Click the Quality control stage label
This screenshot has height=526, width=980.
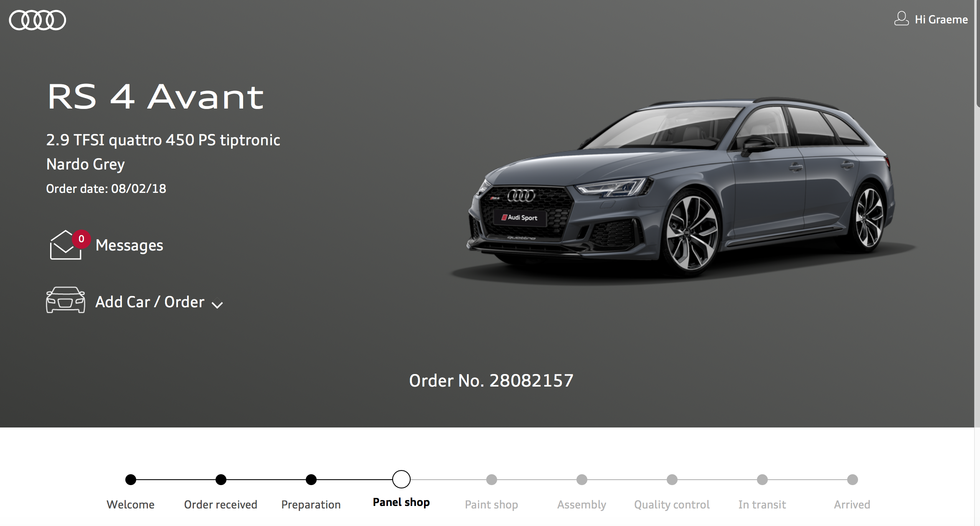[x=672, y=504]
